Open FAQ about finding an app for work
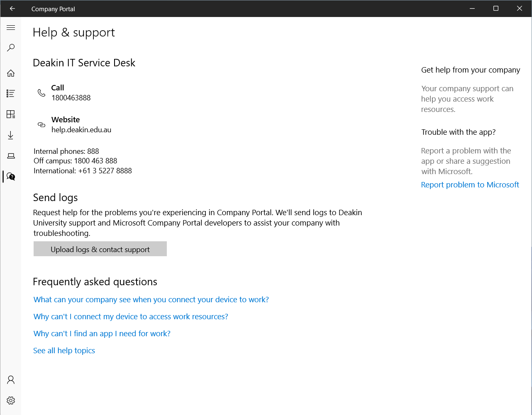Image resolution: width=532 pixels, height=415 pixels. (x=102, y=334)
